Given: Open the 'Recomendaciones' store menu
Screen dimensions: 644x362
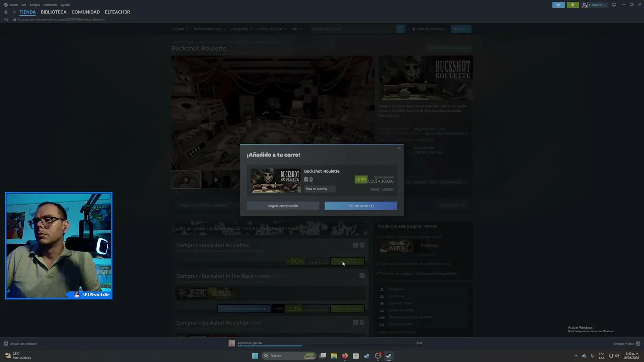Looking at the screenshot, I should tap(209, 29).
